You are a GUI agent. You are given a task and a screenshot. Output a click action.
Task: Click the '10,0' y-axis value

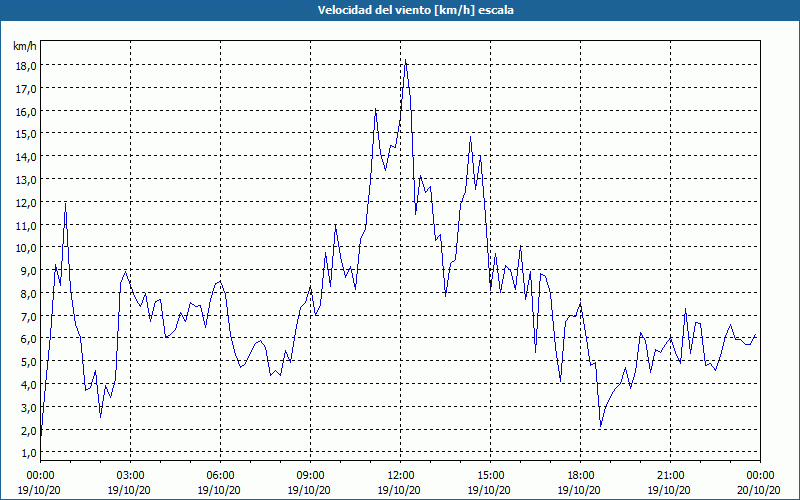point(27,248)
